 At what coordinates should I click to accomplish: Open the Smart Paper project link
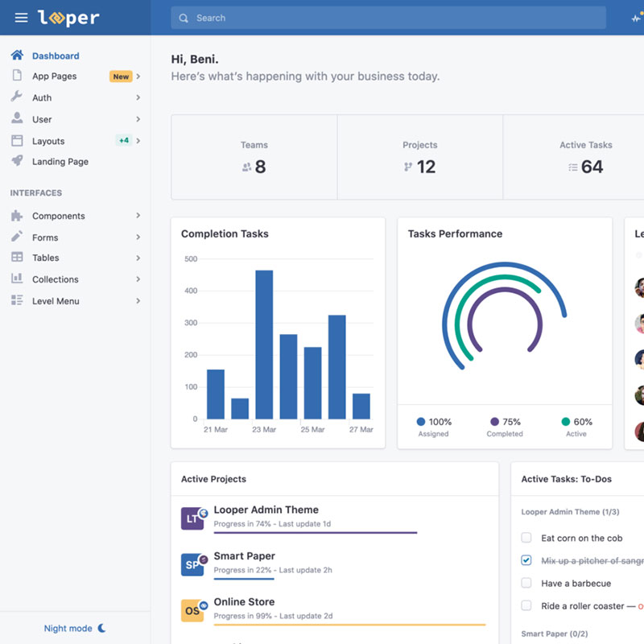tap(244, 555)
